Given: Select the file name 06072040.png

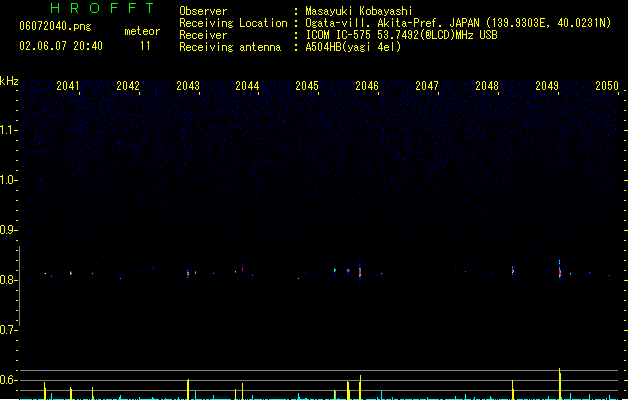Looking at the screenshot, I should click(x=55, y=26).
